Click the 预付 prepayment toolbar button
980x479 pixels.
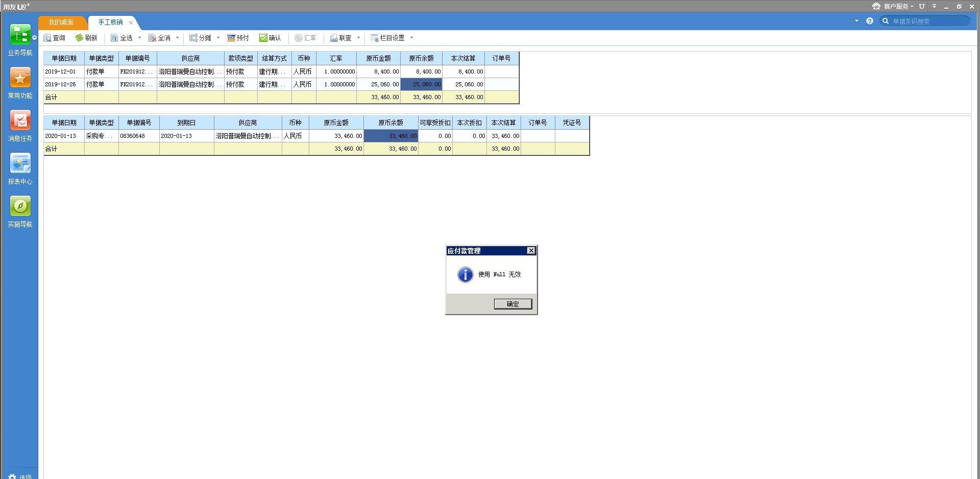pos(238,38)
